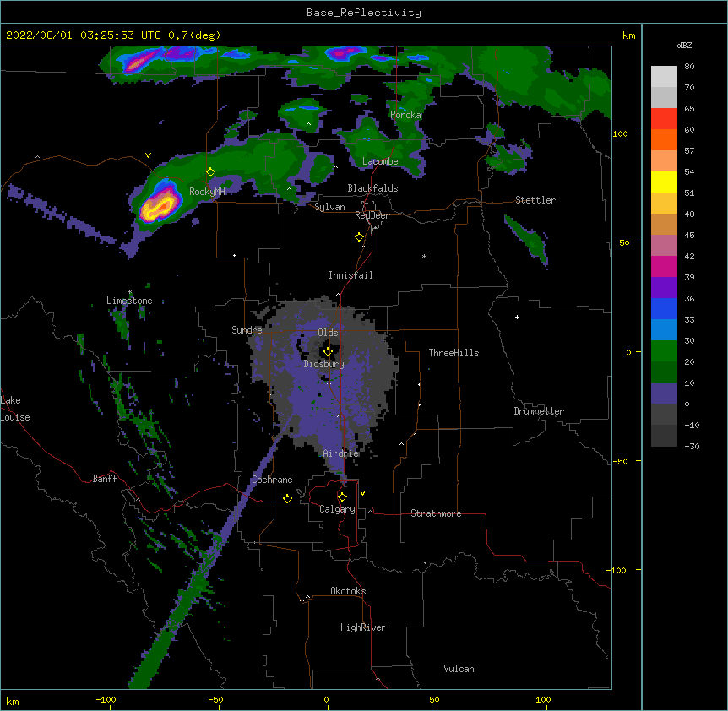This screenshot has height=711, width=728.
Task: Click the ThreeHills city label
Action: tap(454, 353)
